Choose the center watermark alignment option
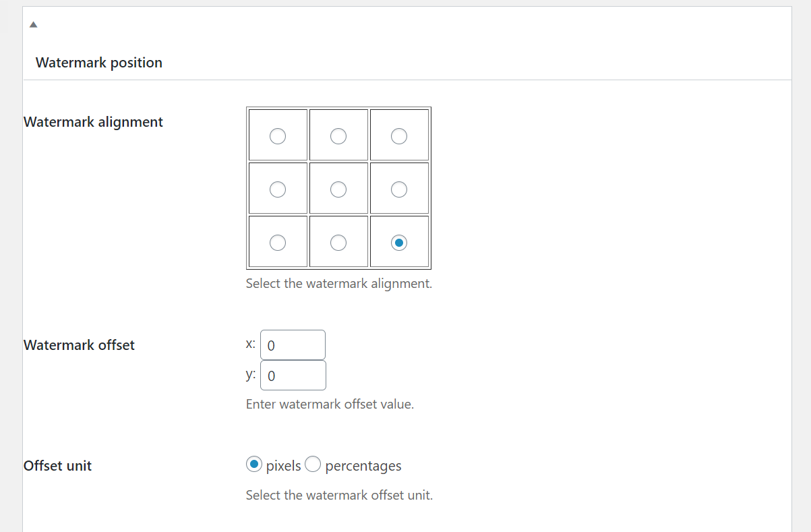The width and height of the screenshot is (811, 532). pos(338,189)
